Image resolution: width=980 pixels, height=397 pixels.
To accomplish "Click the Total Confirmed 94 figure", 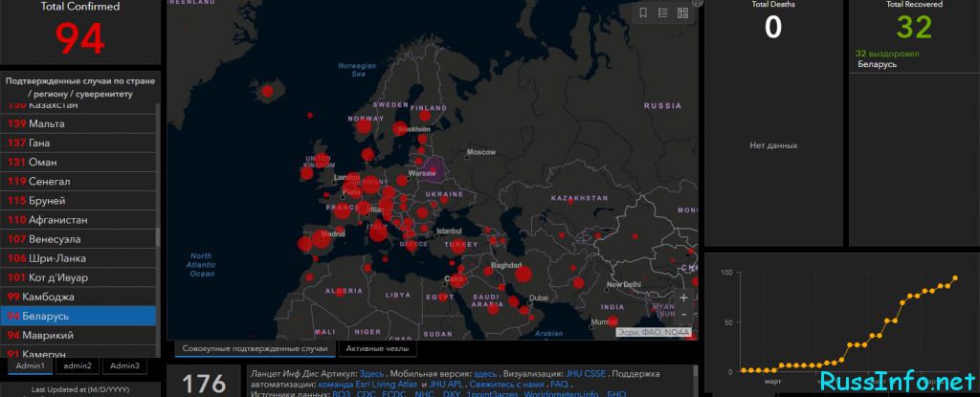I will [x=80, y=39].
